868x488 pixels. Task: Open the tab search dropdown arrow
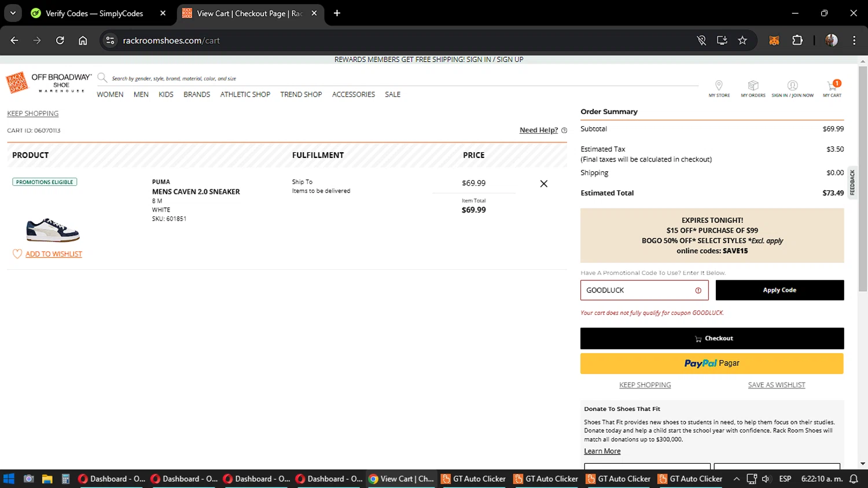coord(13,13)
